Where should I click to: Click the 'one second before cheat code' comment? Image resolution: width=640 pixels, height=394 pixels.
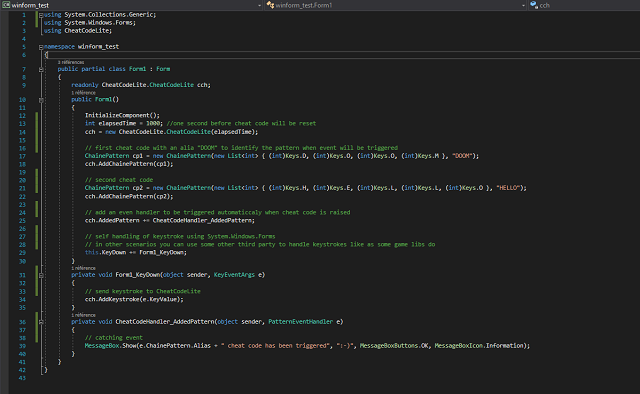click(241, 123)
